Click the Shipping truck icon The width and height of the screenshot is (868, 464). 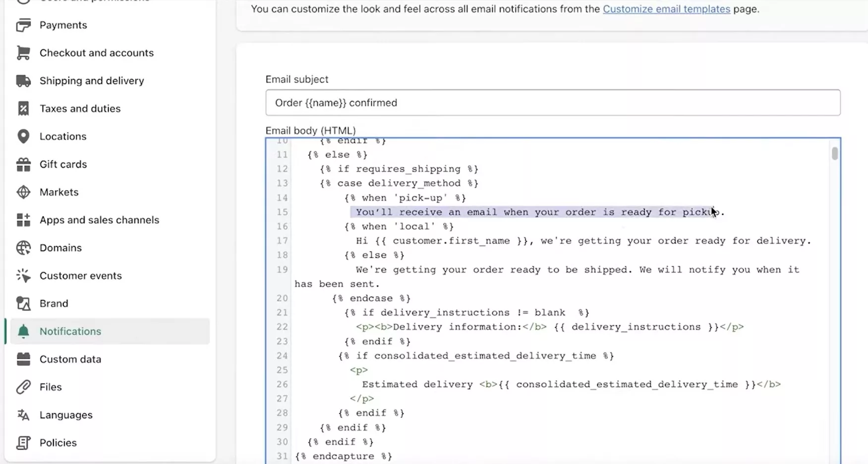[23, 81]
